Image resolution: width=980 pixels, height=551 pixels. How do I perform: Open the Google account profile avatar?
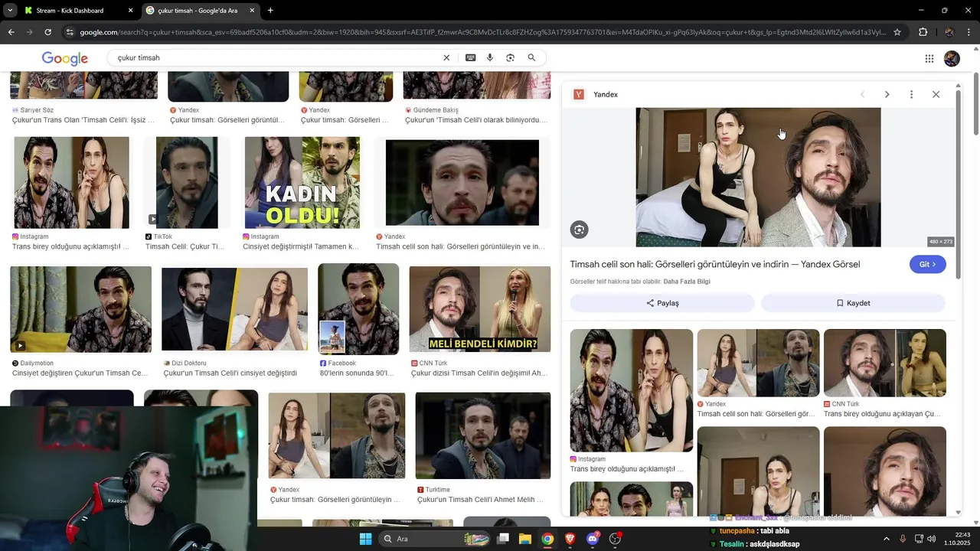click(952, 59)
